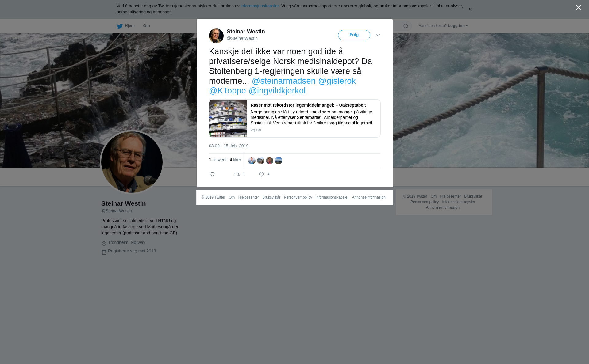Open the informasjonskapsler link in banner
Screen dimensions: 589x364
[x=260, y=6]
